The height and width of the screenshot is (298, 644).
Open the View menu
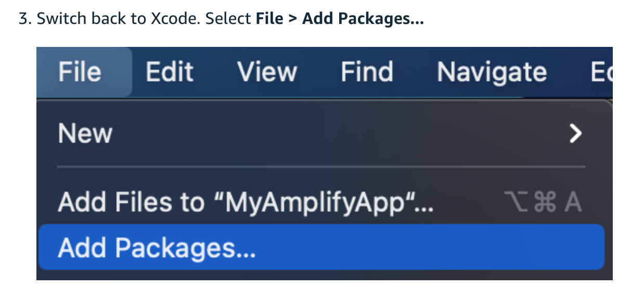click(267, 72)
